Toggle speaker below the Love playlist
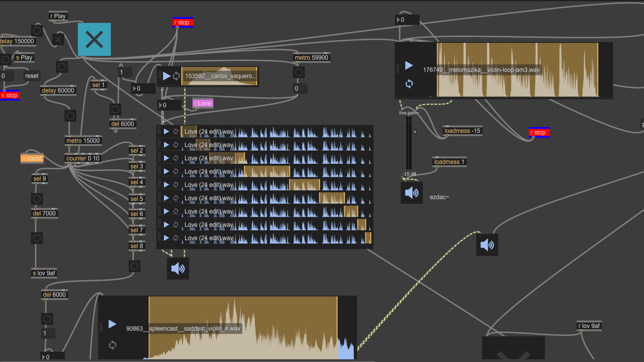 pyautogui.click(x=178, y=269)
